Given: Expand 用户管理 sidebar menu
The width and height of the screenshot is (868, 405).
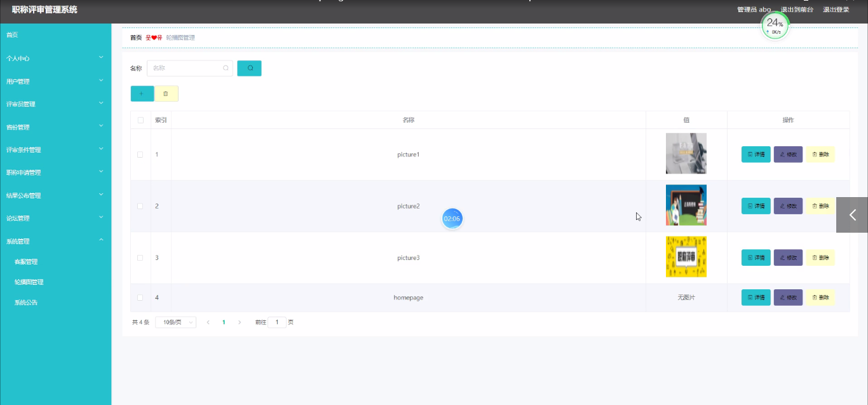Looking at the screenshot, I should (55, 81).
